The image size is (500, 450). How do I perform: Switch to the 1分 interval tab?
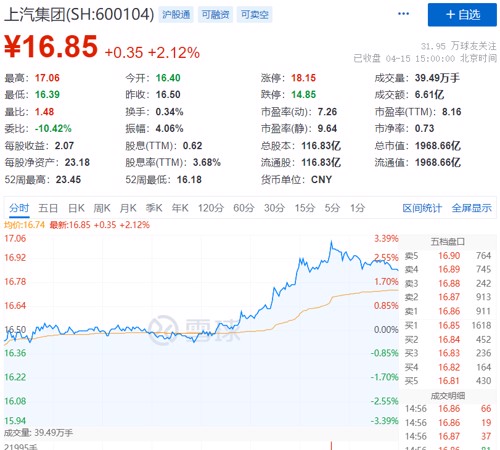pos(357,208)
